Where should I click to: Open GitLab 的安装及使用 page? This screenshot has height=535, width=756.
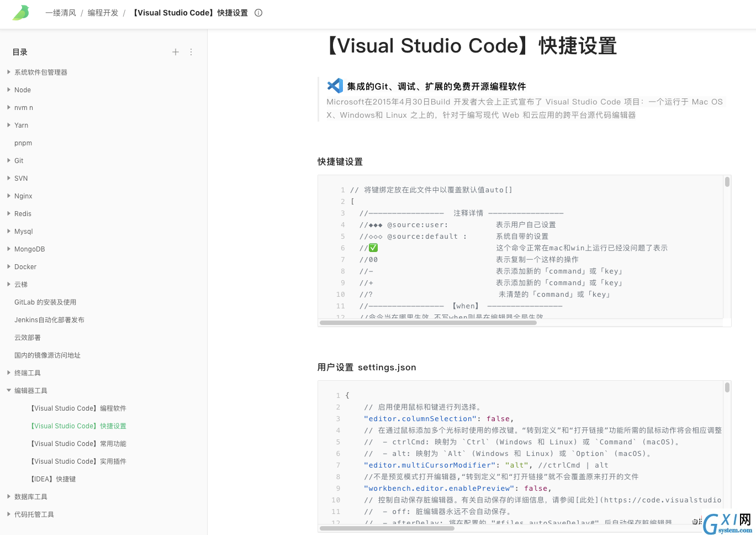[x=45, y=302]
